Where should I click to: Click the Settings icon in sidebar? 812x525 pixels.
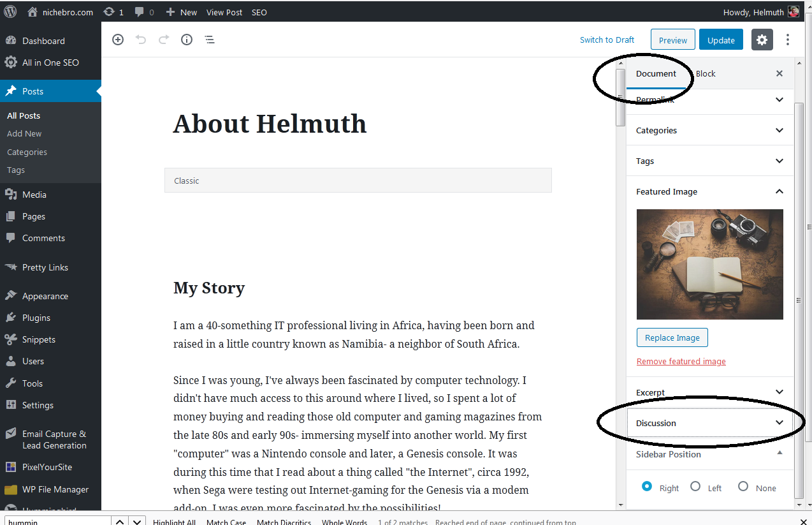point(11,405)
